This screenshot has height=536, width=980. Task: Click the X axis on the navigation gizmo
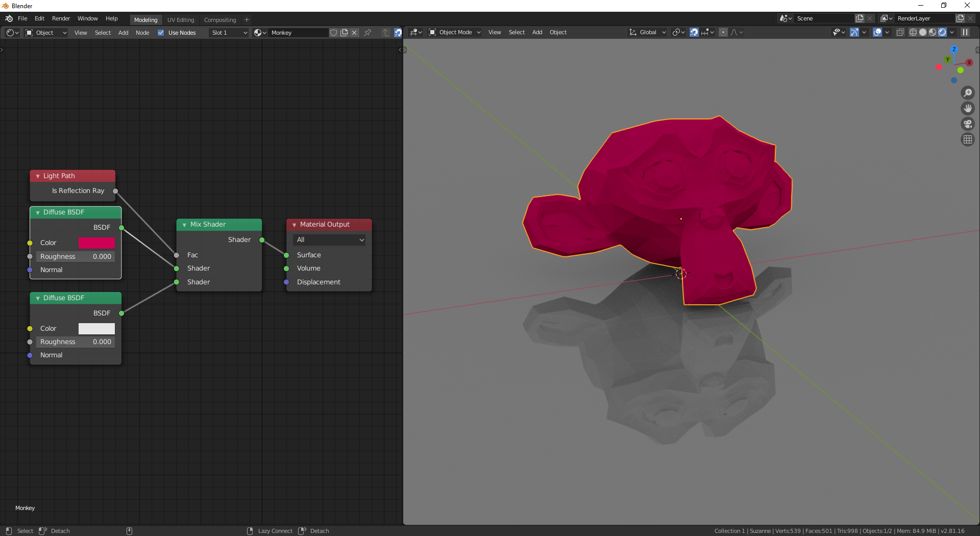pos(969,62)
